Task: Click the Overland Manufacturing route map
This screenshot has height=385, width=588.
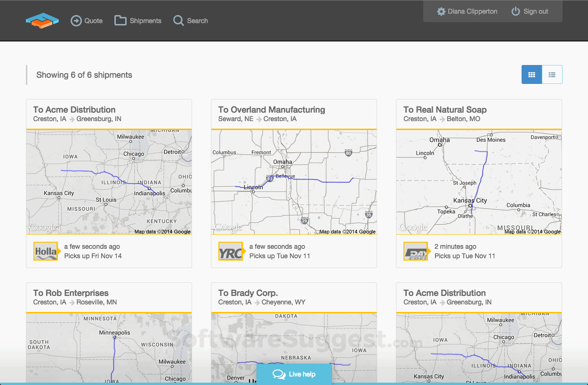Action: coord(294,181)
